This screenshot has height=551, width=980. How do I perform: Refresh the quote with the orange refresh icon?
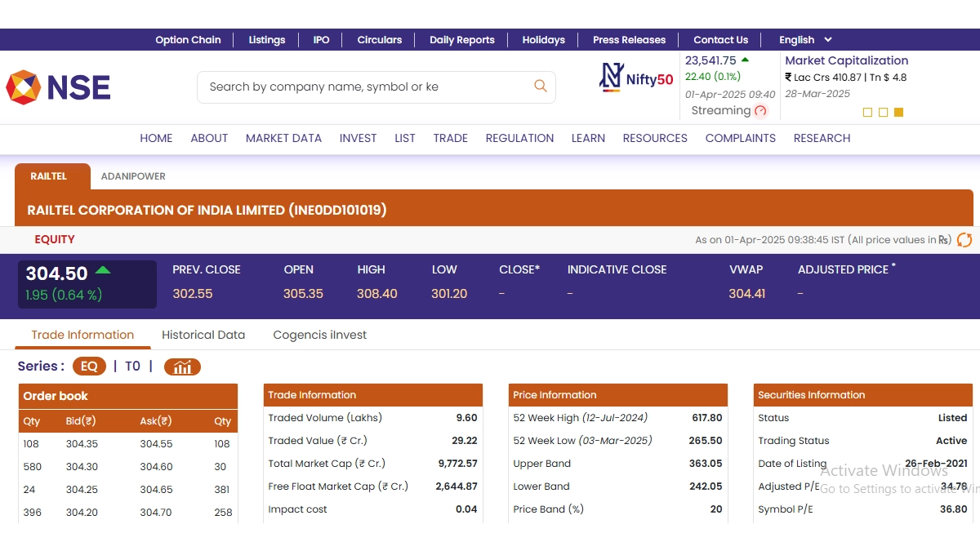pos(964,240)
